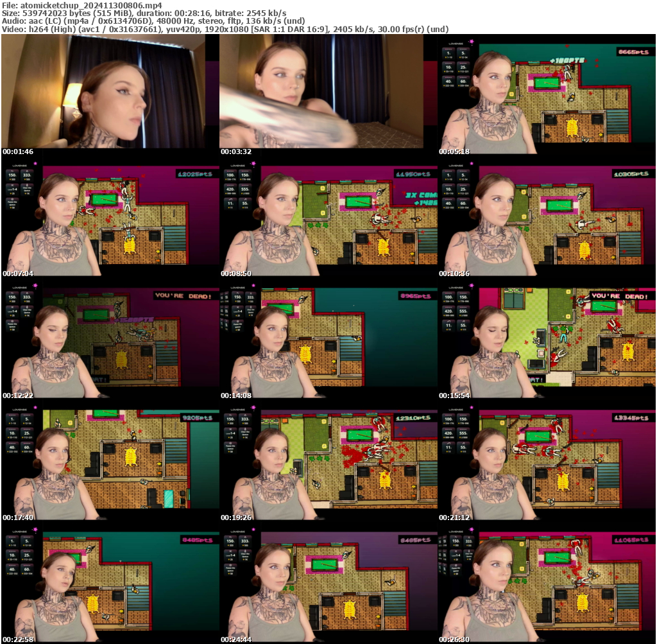The height and width of the screenshot is (644, 657).
Task: Open the Level 1-4 tile options
Action: pyautogui.click(x=12, y=189)
